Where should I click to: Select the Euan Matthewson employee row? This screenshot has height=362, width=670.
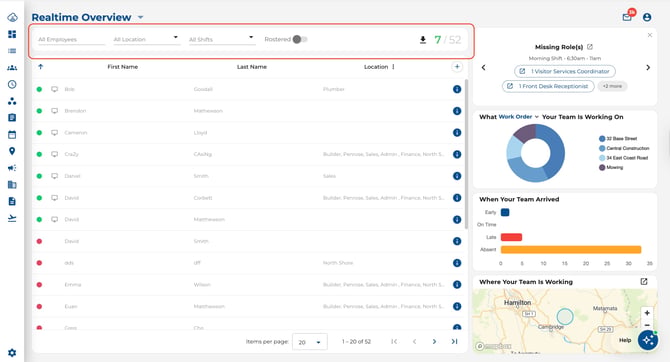(248, 306)
